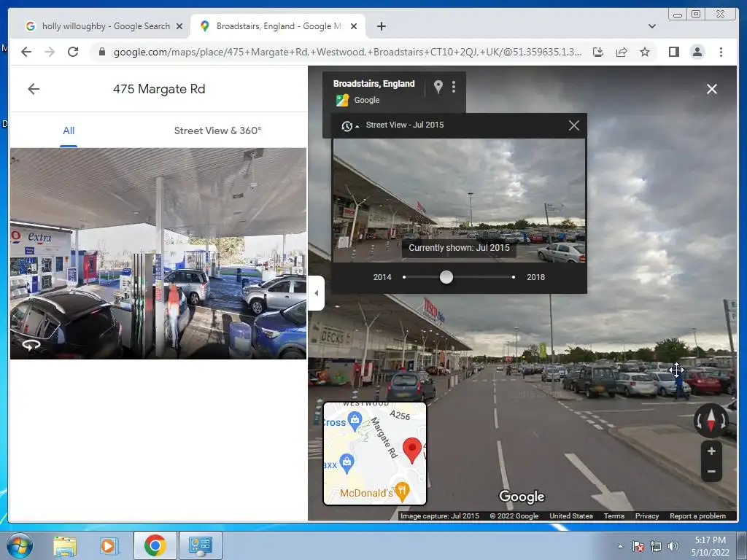Rotate view counterclockwise
The width and height of the screenshot is (747, 560).
(x=698, y=421)
